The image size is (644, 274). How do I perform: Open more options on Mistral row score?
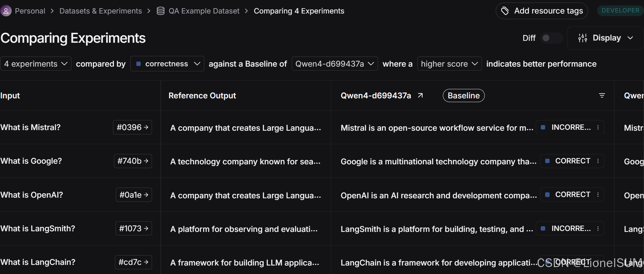click(598, 127)
